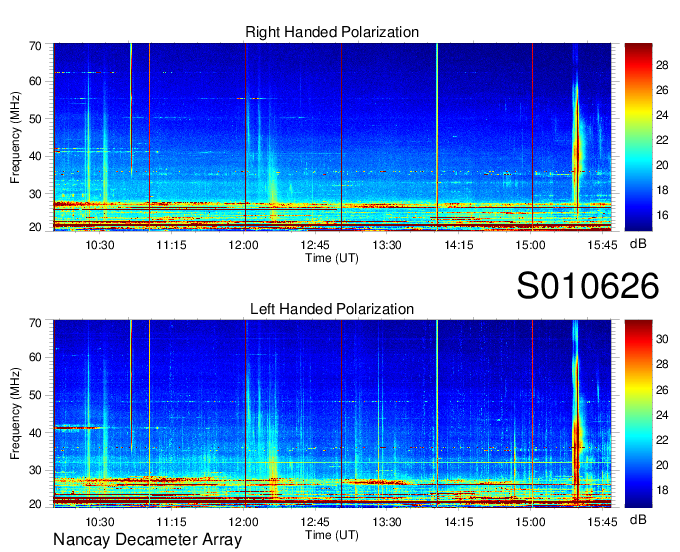The width and height of the screenshot is (680, 552).
Task: Click 14:15 time tick of right-handed plot
Action: click(x=459, y=245)
